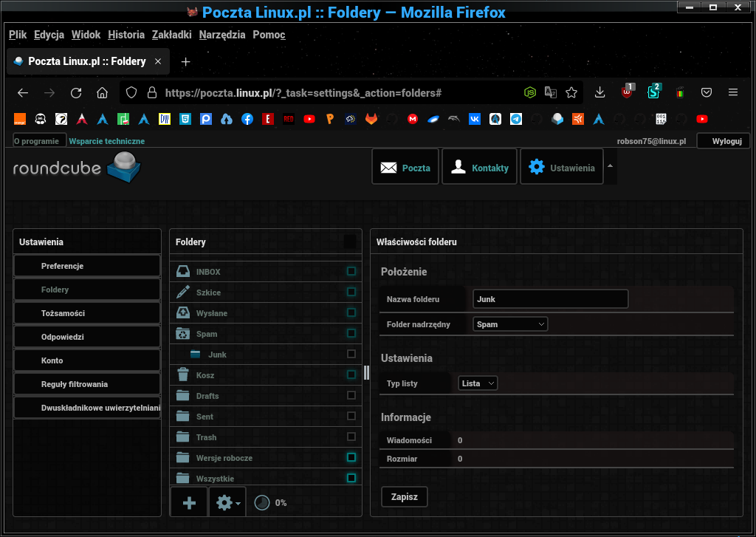Open the tracking protection shield icon

pyautogui.click(x=131, y=92)
